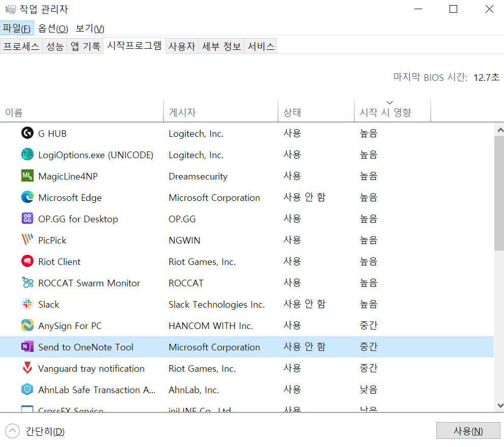Switch to the 사용자 tab
This screenshot has width=504, height=447.
click(x=182, y=46)
